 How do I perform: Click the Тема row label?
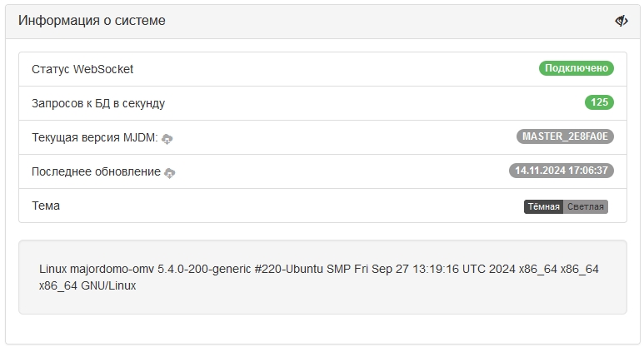[46, 206]
